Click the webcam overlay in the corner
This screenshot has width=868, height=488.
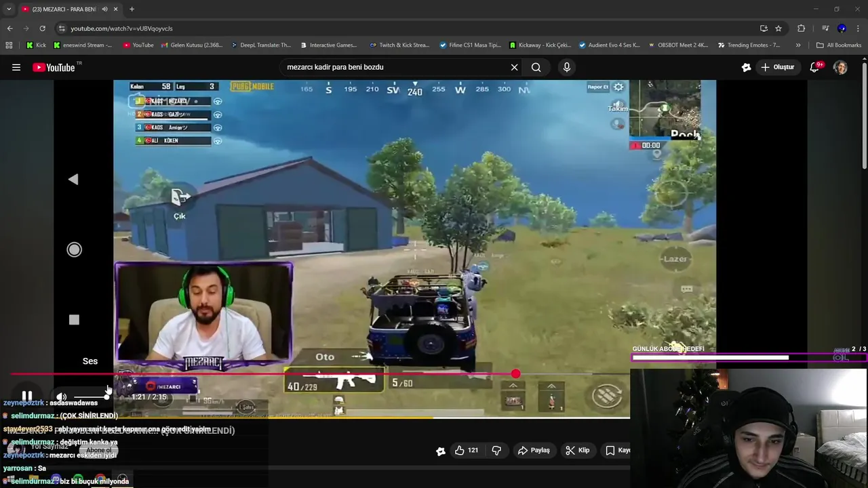(749, 428)
